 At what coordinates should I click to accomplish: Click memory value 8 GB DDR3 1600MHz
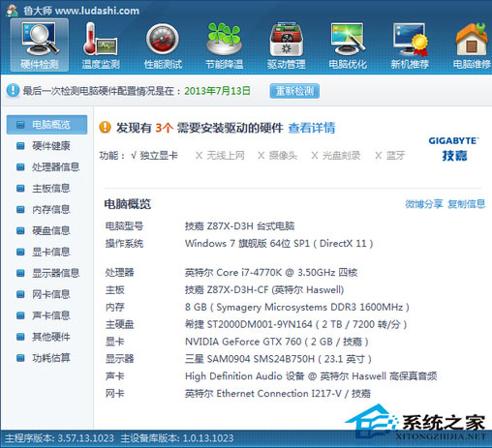tap(297, 307)
